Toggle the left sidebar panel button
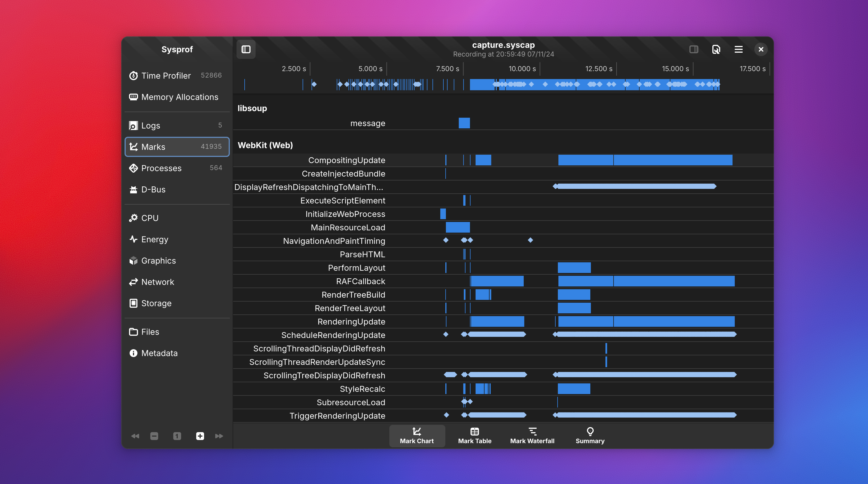 click(x=246, y=49)
